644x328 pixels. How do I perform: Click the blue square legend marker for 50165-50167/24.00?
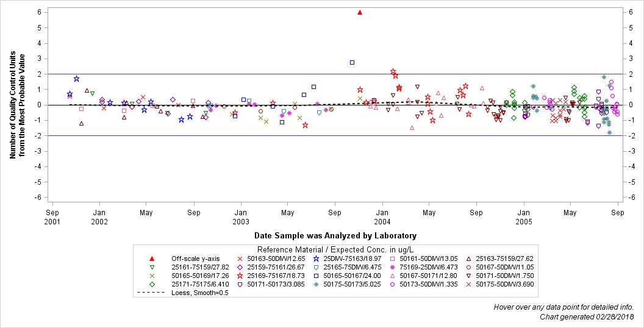click(x=317, y=276)
